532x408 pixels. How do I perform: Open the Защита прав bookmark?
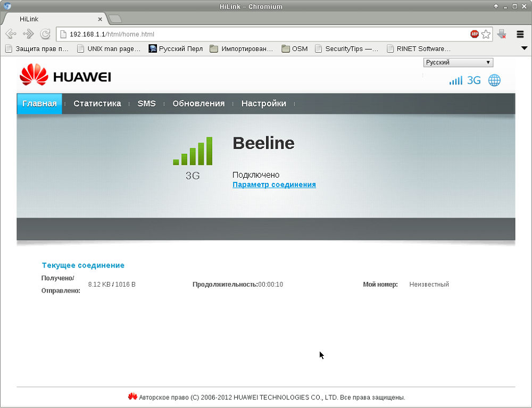37,48
